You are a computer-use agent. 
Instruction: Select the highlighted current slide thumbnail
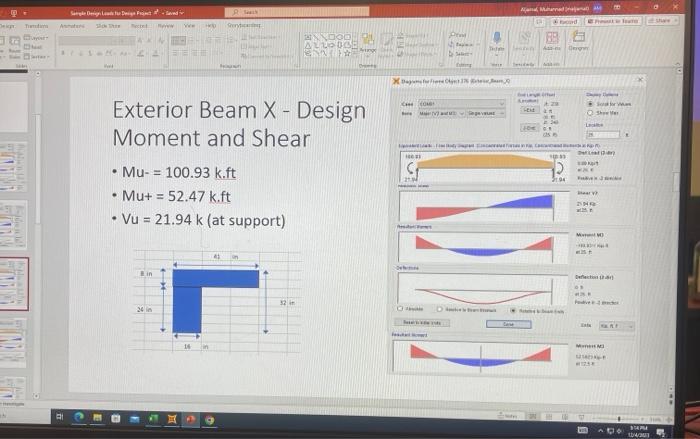pyautogui.click(x=14, y=284)
